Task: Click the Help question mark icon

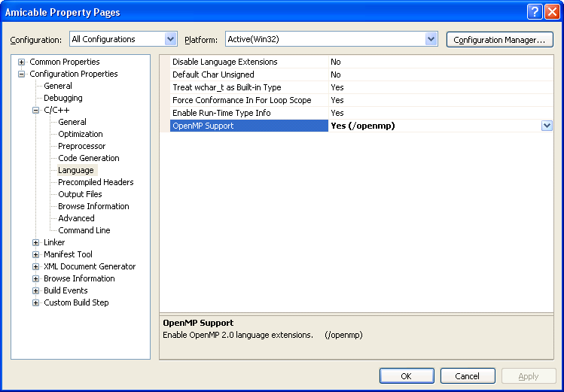Action: (534, 12)
